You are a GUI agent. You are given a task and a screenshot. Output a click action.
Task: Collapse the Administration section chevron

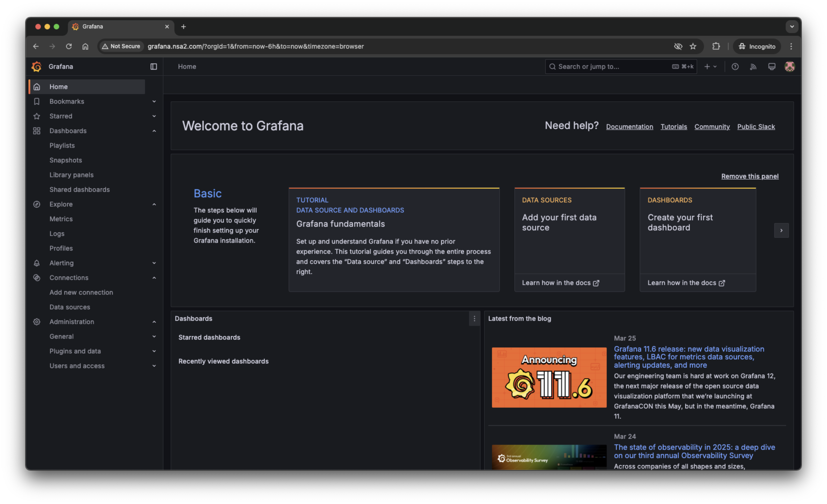(x=154, y=322)
